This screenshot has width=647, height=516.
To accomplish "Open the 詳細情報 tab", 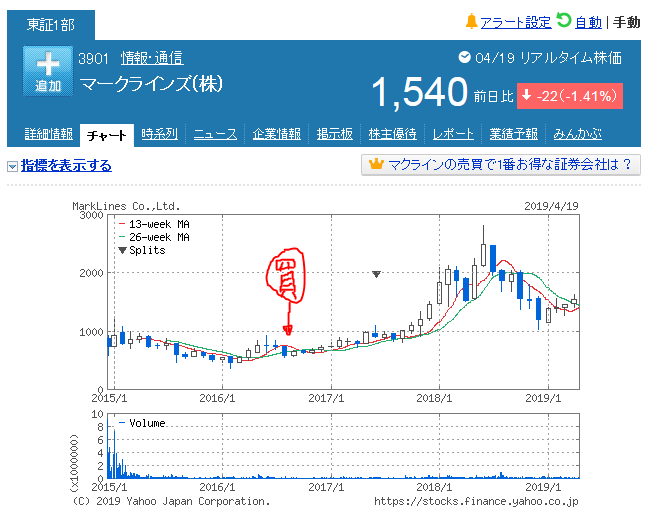I will pyautogui.click(x=48, y=134).
